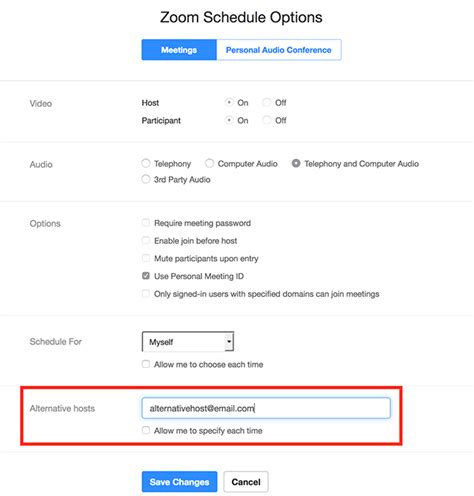The width and height of the screenshot is (474, 496).
Task: Click the Audio section label
Action: [41, 164]
